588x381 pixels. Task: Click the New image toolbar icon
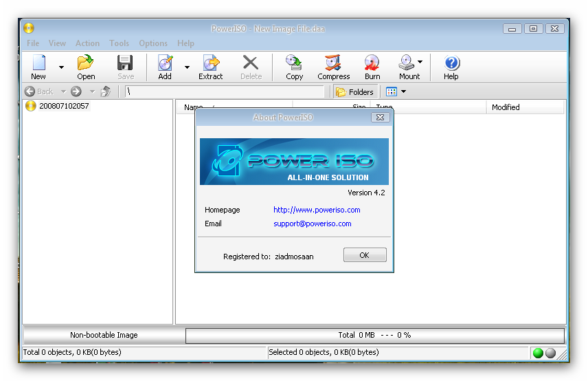(x=38, y=63)
